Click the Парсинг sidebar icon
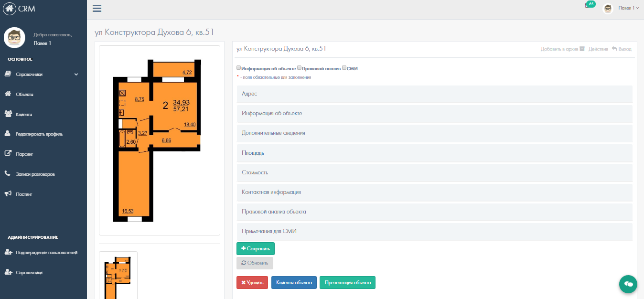 click(8, 154)
